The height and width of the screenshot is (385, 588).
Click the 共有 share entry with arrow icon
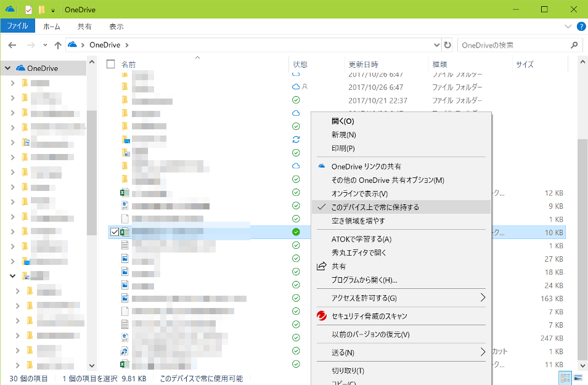coord(401,266)
